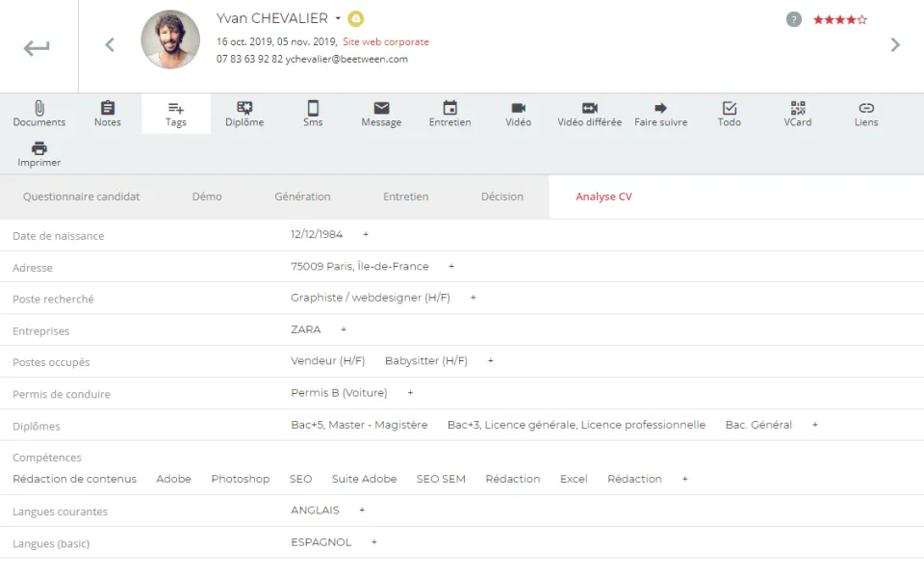Viewport: 924px width, 577px height.
Task: Add a Langues (basic) entry
Action: coord(373,542)
